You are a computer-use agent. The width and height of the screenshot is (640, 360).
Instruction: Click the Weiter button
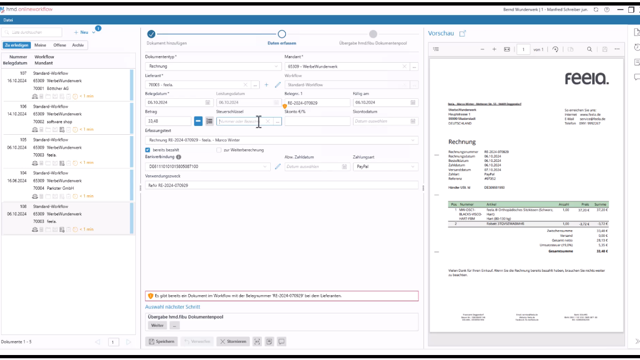[157, 326]
